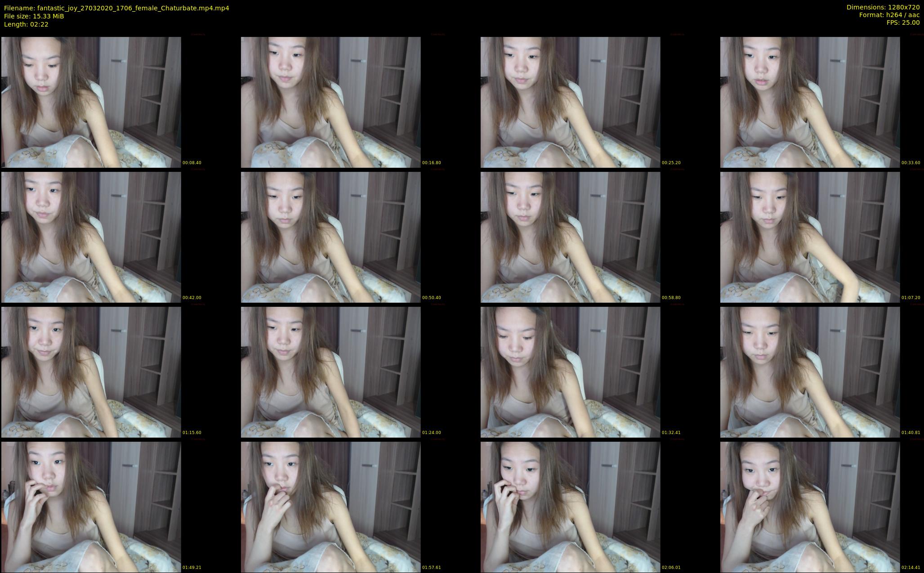Open the frame at 00:50.40

coord(330,237)
